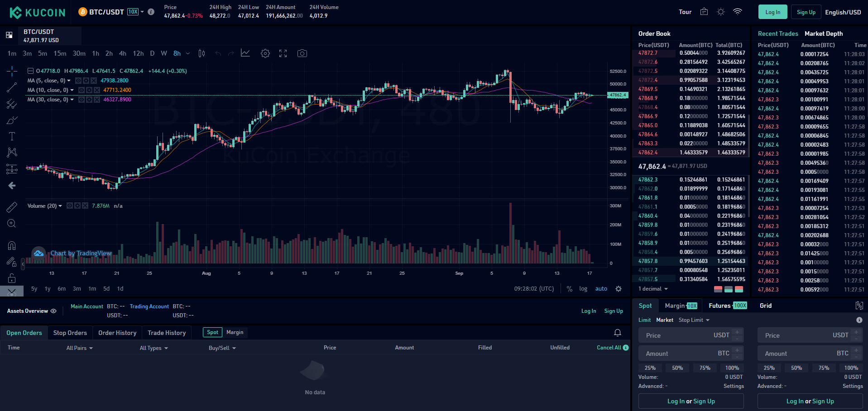Expand more time intervals chevron after 8h
Screen dimensions: 868x411
click(x=188, y=53)
